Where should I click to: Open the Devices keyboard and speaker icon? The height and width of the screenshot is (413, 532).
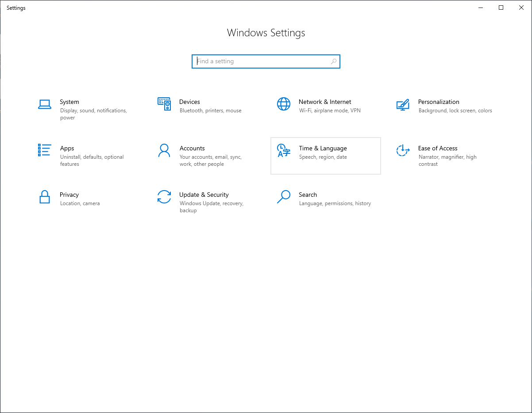click(x=164, y=104)
